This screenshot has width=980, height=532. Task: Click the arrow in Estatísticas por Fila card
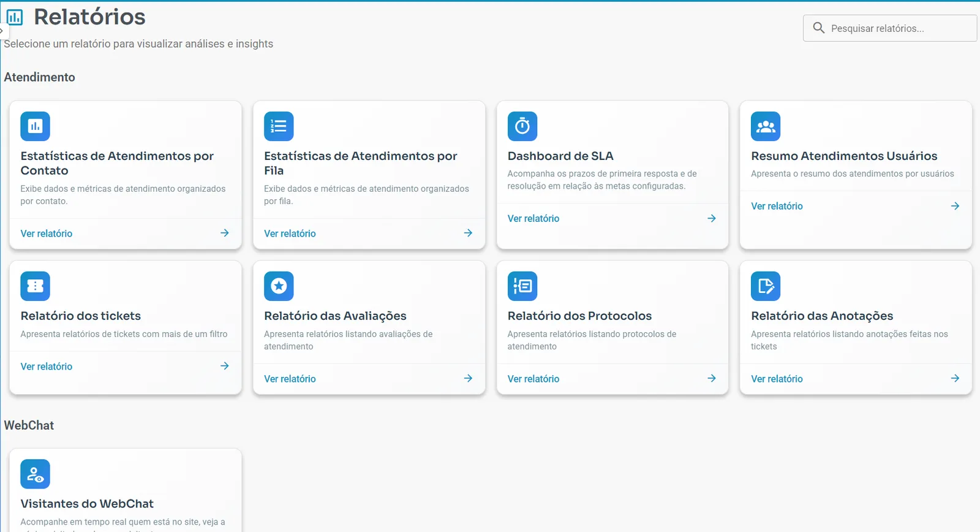[468, 233]
